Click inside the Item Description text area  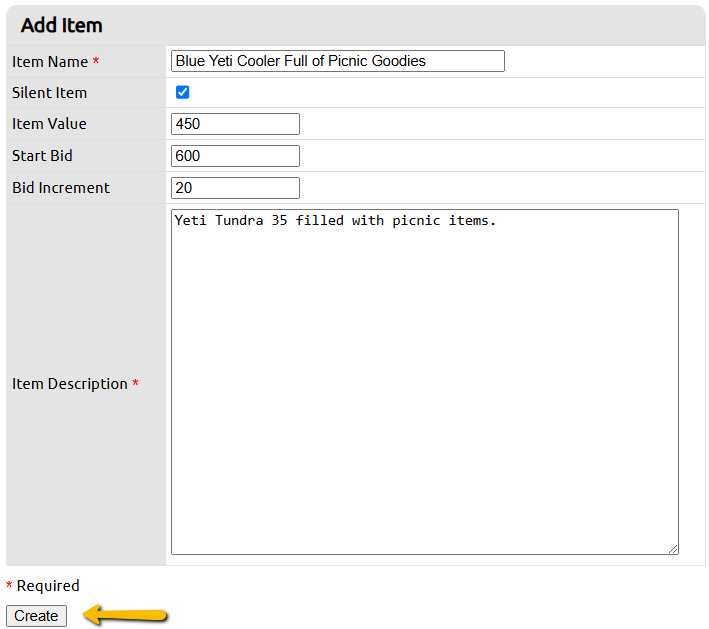pyautogui.click(x=425, y=382)
